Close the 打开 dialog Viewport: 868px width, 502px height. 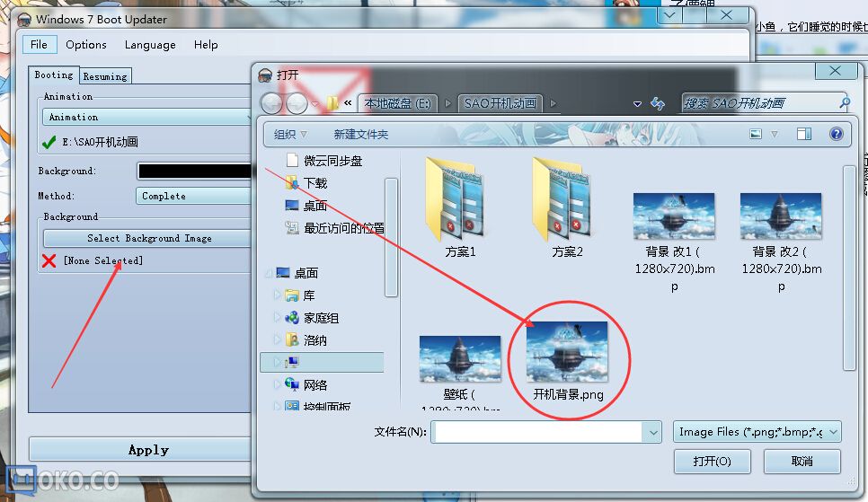[836, 71]
